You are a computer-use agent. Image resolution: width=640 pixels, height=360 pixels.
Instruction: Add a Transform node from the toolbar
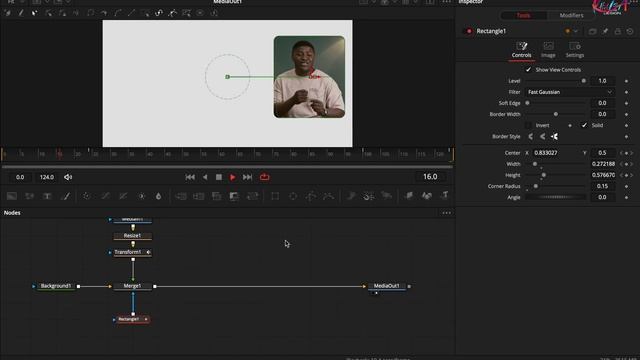[253, 196]
